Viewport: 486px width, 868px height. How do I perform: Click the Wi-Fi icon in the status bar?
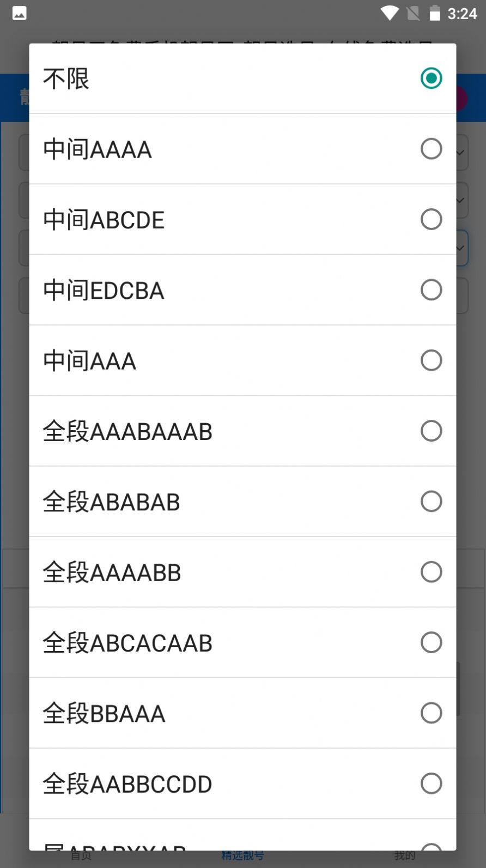[389, 14]
